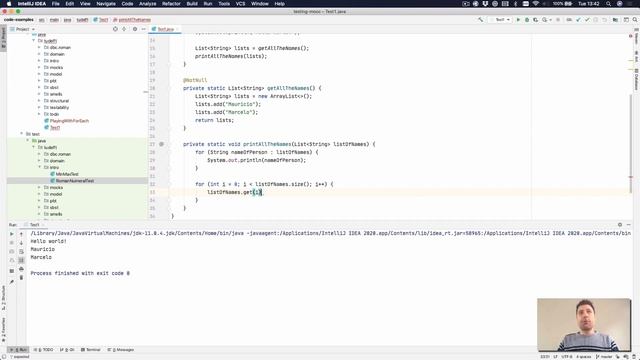Select MinMaxTest in project tree

click(67, 174)
